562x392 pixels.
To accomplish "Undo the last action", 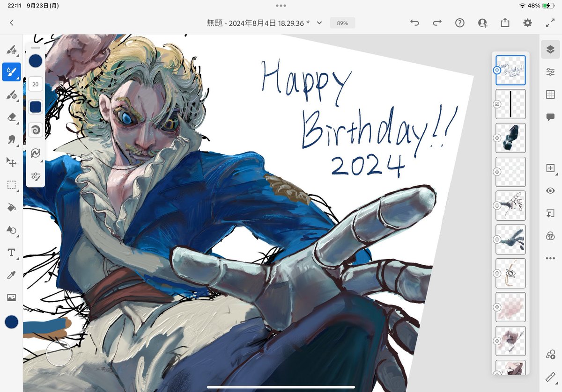I will tap(414, 22).
